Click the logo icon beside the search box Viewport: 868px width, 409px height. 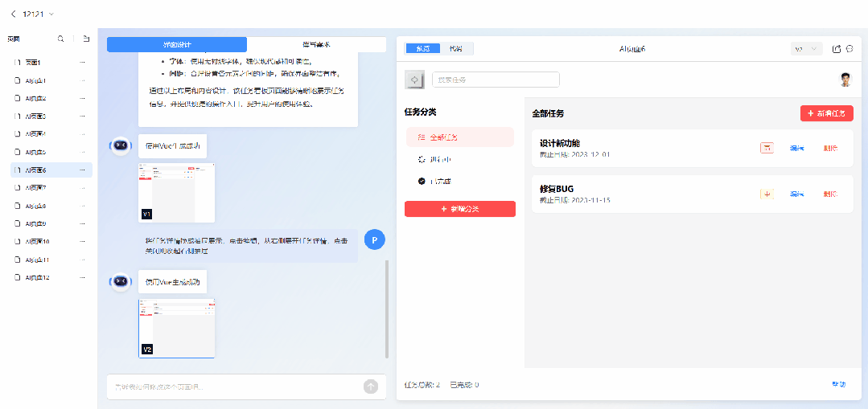click(413, 80)
